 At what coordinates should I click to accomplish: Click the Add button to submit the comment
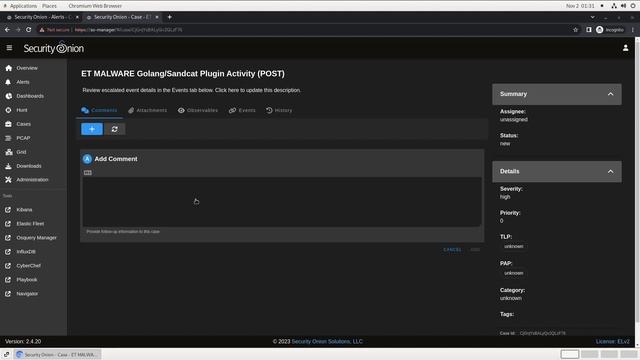pos(475,249)
